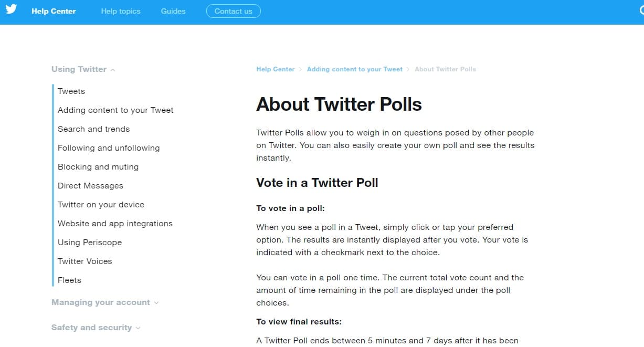Select Twitter on your device
The height and width of the screenshot is (347, 644).
point(101,205)
